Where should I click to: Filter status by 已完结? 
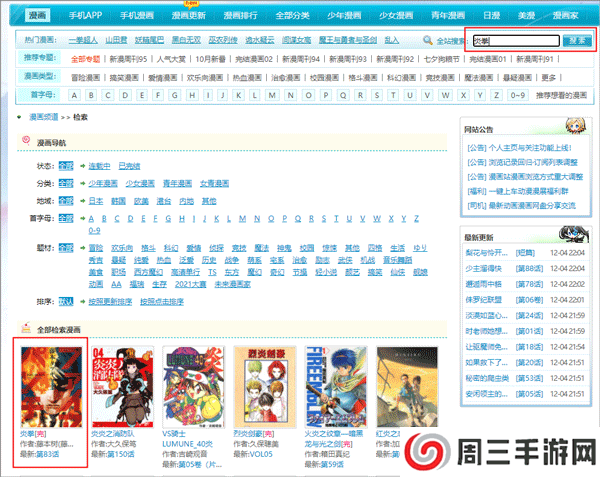[129, 166]
